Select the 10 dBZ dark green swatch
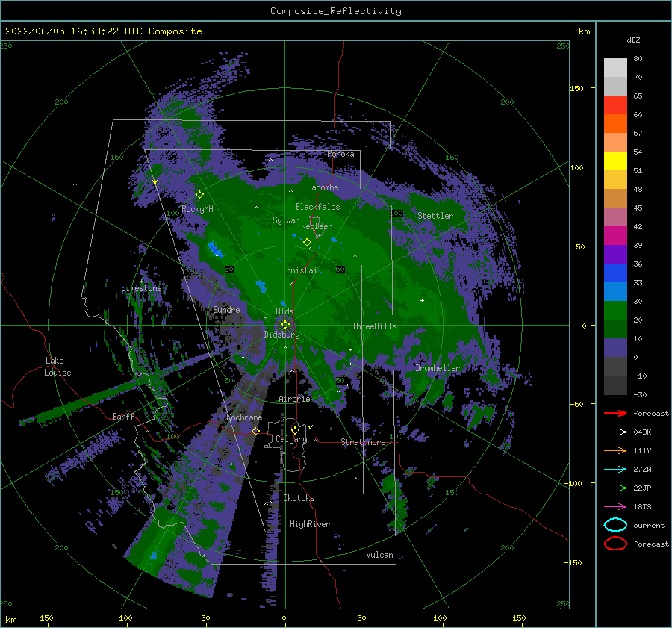 click(x=615, y=329)
